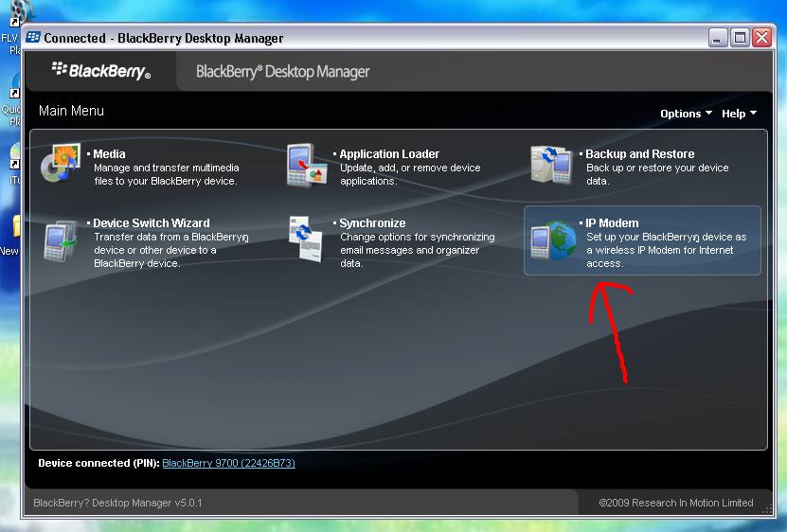
Task: Select the Backup and Restore heading
Action: 640,154
